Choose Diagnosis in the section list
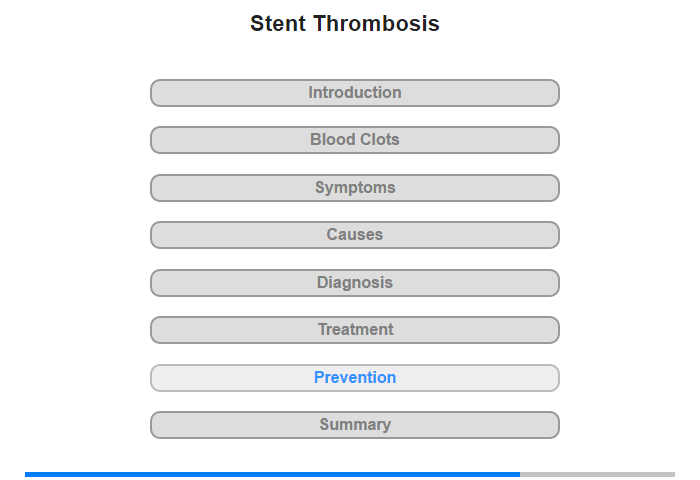The image size is (700, 480). click(x=354, y=283)
